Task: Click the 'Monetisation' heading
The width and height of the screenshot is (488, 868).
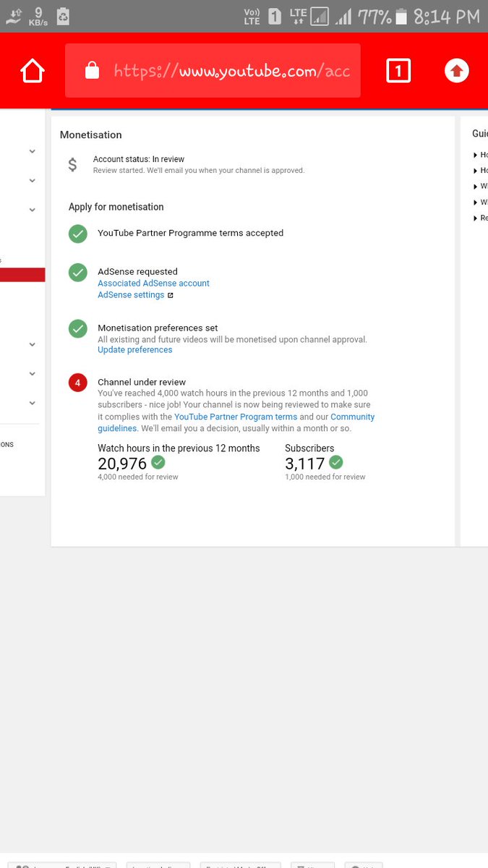Action: pyautogui.click(x=90, y=135)
